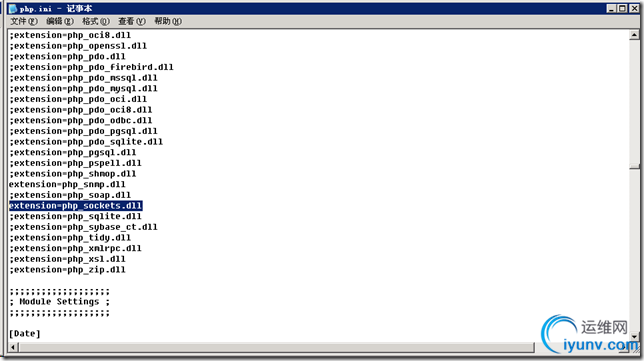Click the line ;extension=php_pgsql.dll

pos(73,153)
